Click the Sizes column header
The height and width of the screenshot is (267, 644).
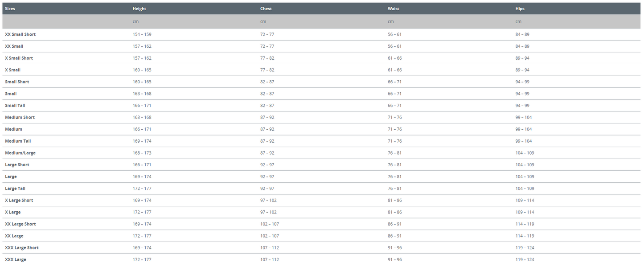pyautogui.click(x=10, y=9)
